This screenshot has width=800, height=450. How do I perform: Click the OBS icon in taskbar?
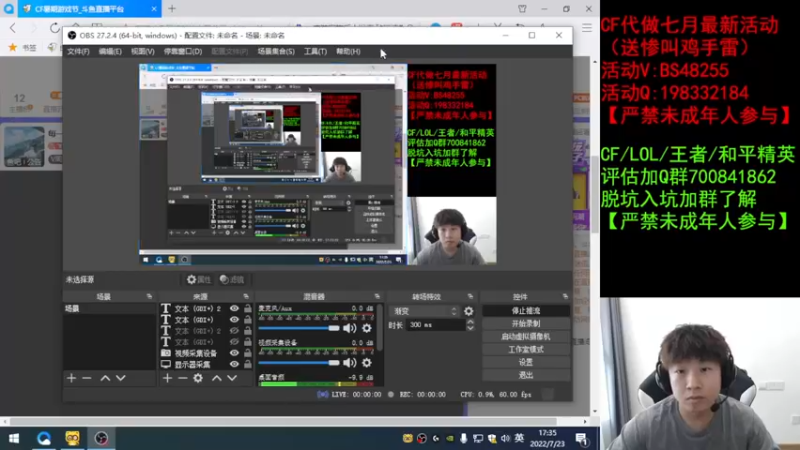point(101,439)
